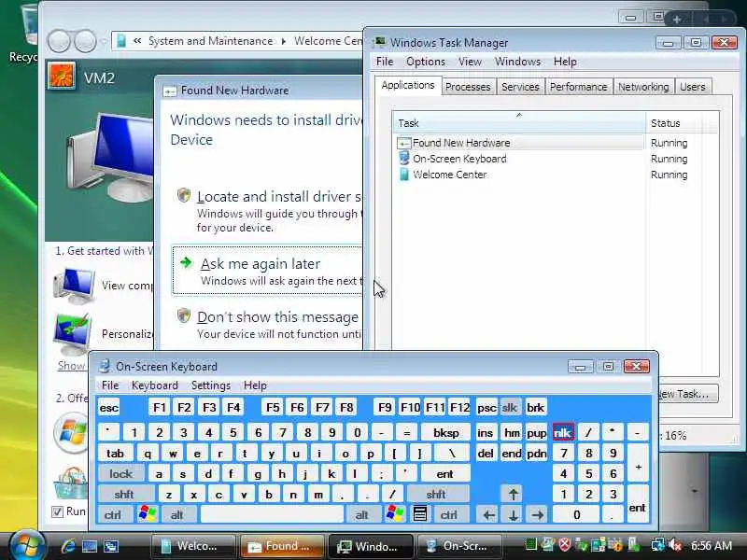This screenshot has width=747, height=560.
Task: Switch to the Services tab
Action: [520, 87]
